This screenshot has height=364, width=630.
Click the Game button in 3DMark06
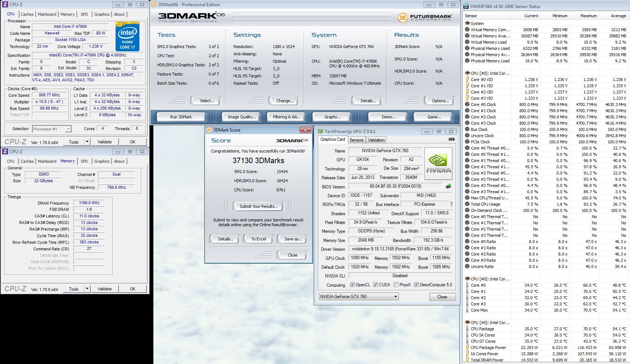pyautogui.click(x=434, y=117)
